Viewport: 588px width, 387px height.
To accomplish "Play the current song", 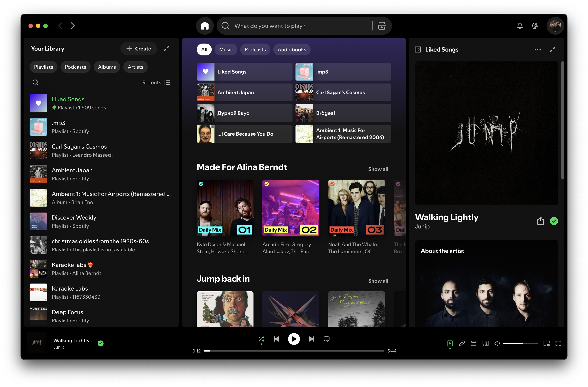I will tap(294, 339).
